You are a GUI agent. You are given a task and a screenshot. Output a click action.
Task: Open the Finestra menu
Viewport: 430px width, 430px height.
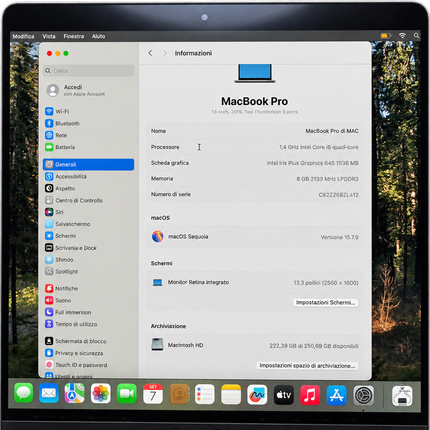click(x=74, y=36)
